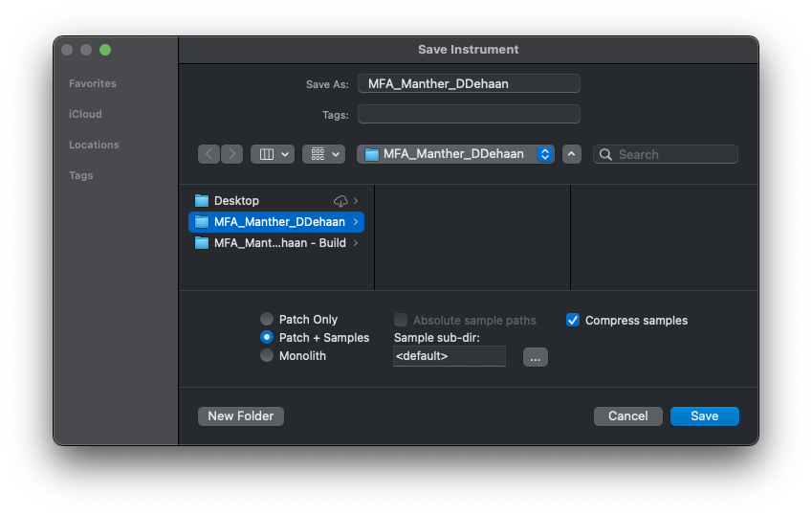Click the Save As filename field
812x516 pixels.
[469, 84]
